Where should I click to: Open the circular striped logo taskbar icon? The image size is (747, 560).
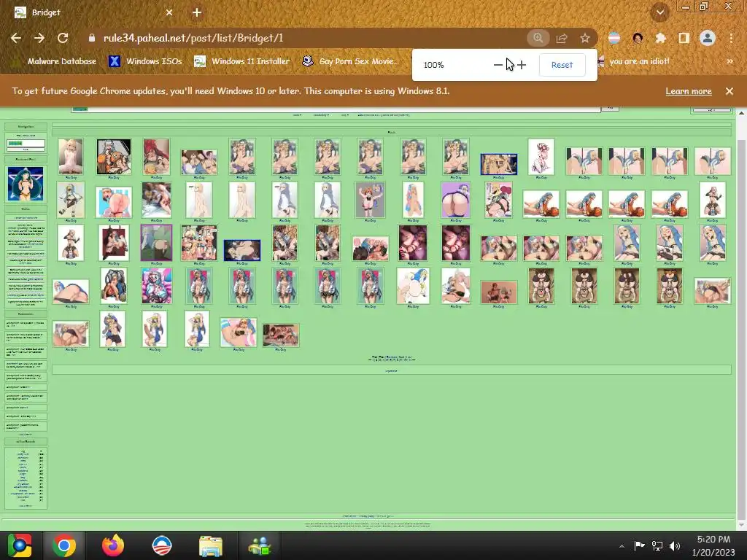click(x=161, y=545)
